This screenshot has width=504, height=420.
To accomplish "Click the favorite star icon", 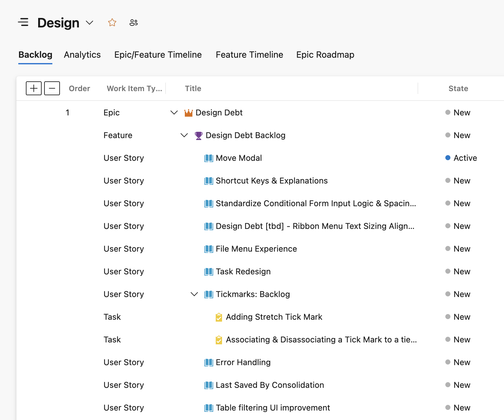I will [112, 23].
